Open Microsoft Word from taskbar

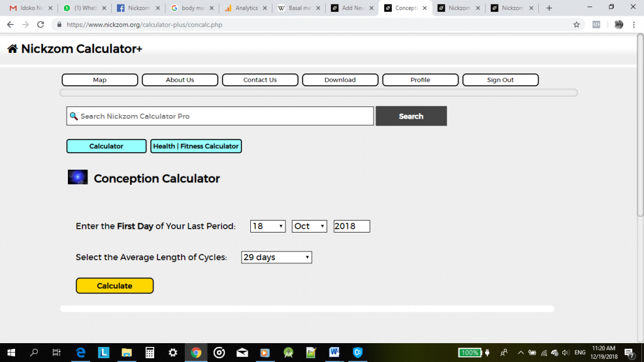tap(335, 353)
